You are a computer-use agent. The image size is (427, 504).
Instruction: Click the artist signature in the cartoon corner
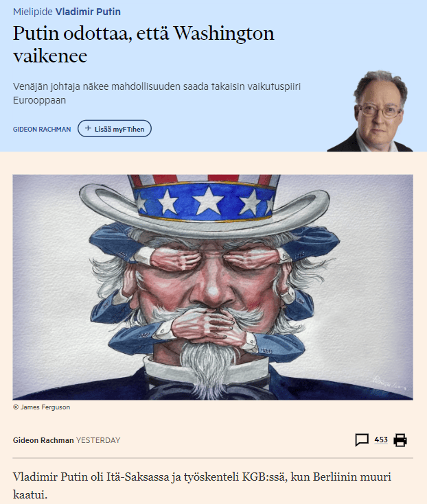click(x=389, y=383)
